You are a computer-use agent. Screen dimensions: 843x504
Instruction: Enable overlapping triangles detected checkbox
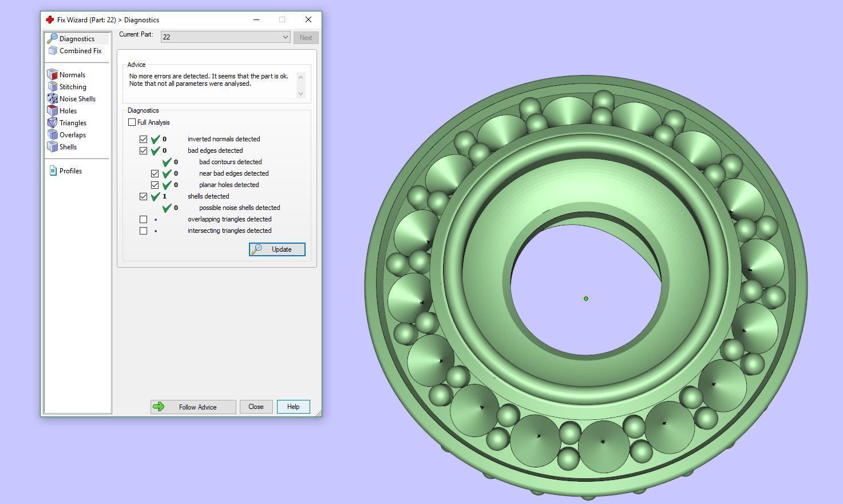coord(144,219)
